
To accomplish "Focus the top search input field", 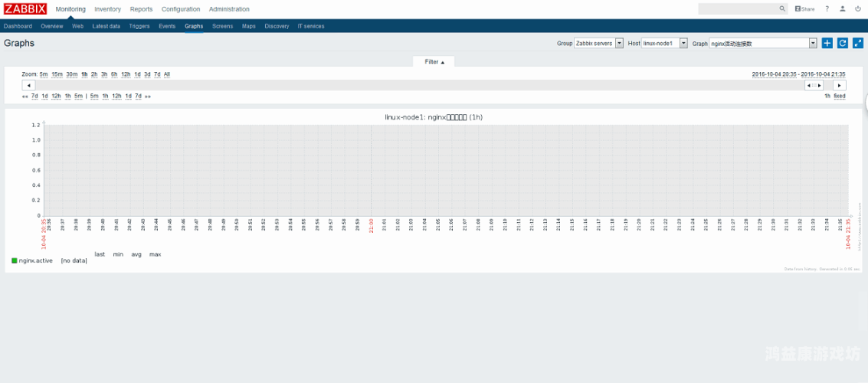I will click(x=738, y=9).
